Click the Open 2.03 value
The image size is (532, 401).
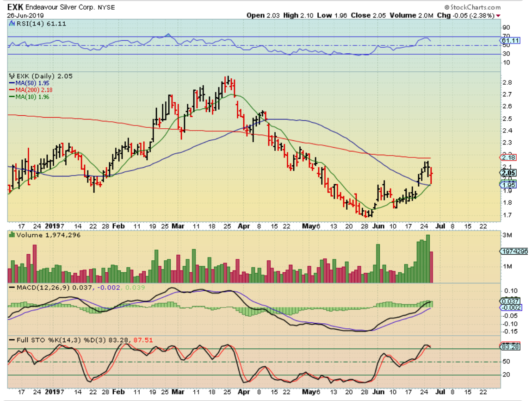pyautogui.click(x=263, y=15)
